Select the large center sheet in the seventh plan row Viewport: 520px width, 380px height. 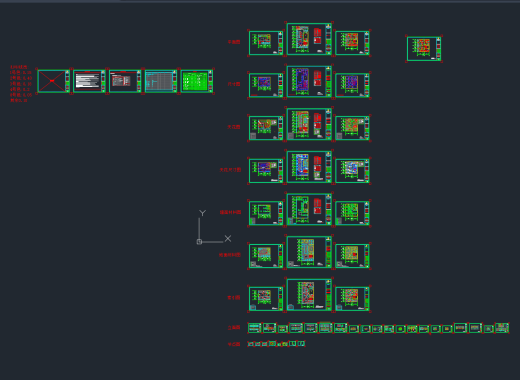point(309,295)
